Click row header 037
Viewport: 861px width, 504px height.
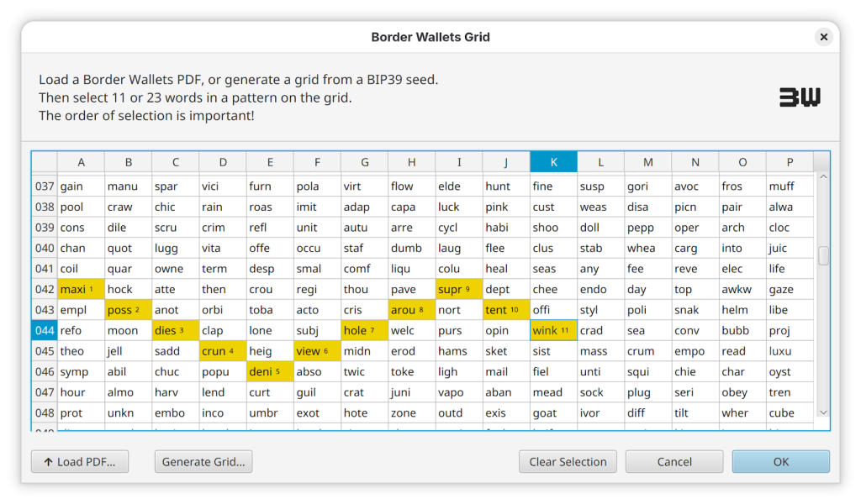coord(45,186)
